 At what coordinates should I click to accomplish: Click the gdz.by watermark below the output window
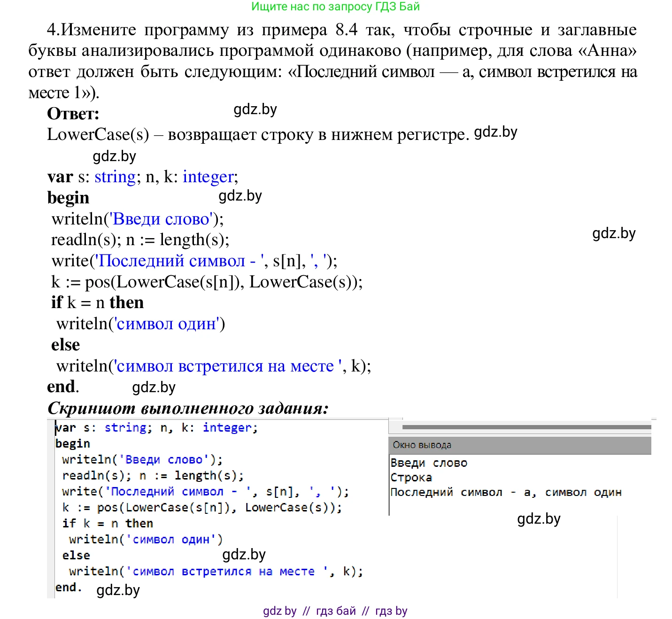pos(539,518)
